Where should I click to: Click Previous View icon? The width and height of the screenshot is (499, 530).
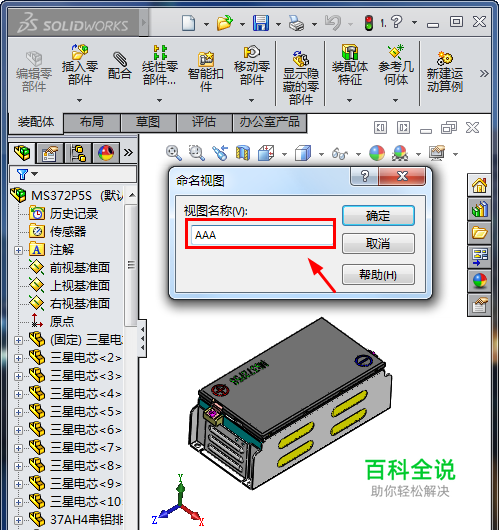click(x=220, y=153)
